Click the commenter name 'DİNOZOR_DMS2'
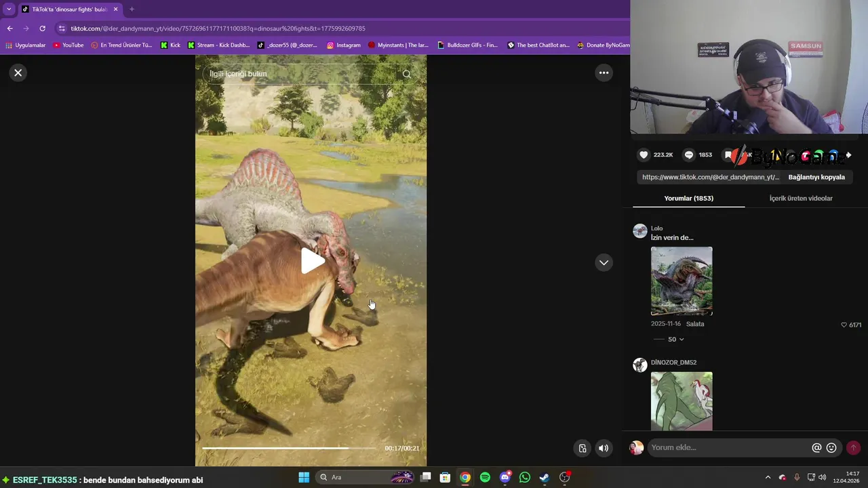This screenshot has width=868, height=488. pyautogui.click(x=673, y=363)
